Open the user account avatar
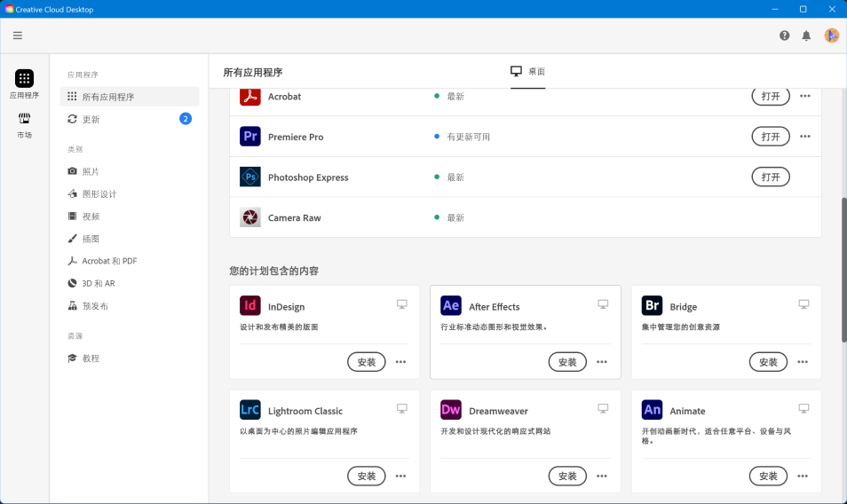Image resolution: width=847 pixels, height=504 pixels. tap(831, 35)
